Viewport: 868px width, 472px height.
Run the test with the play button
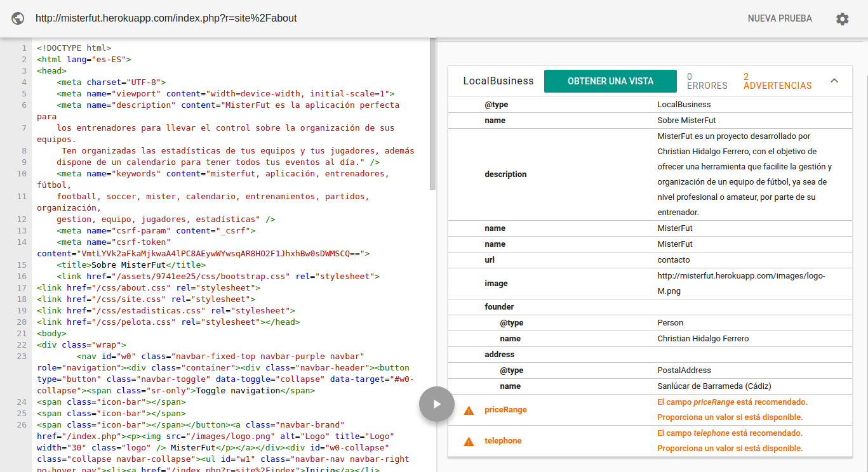point(437,403)
